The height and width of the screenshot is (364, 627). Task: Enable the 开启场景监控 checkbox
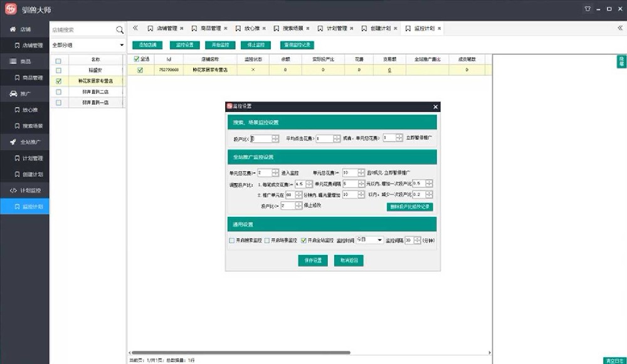[x=266, y=241]
